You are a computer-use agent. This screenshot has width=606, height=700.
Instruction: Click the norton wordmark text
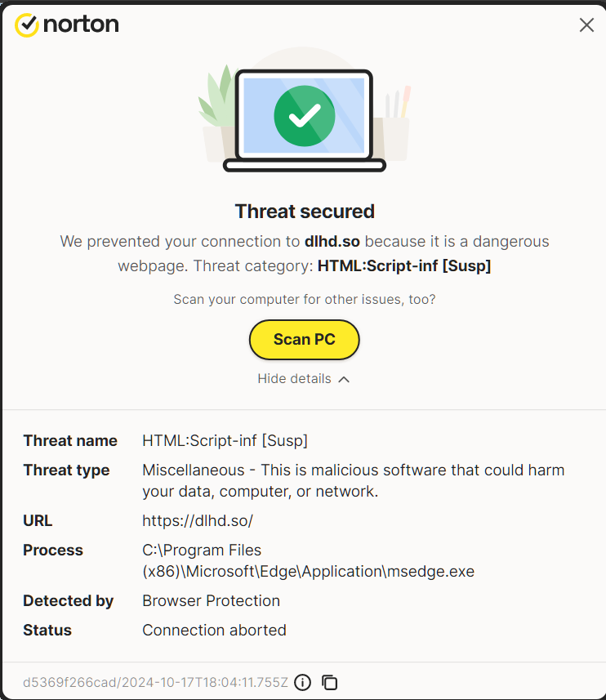point(81,25)
